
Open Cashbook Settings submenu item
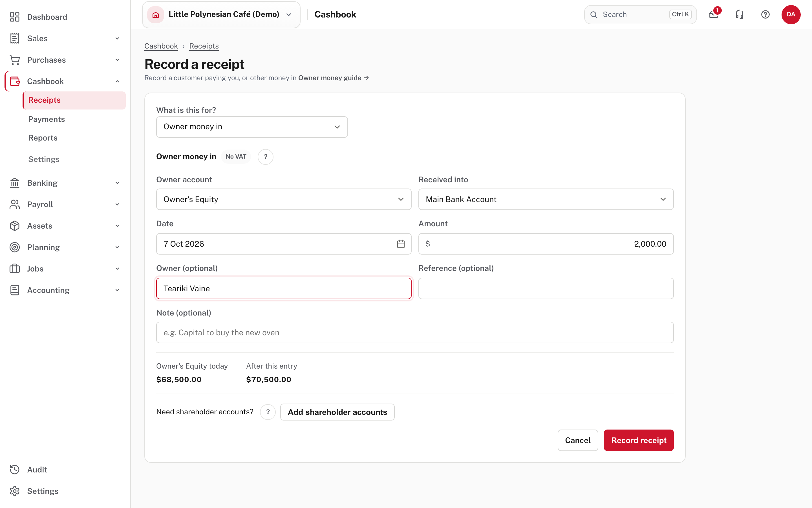pyautogui.click(x=44, y=159)
